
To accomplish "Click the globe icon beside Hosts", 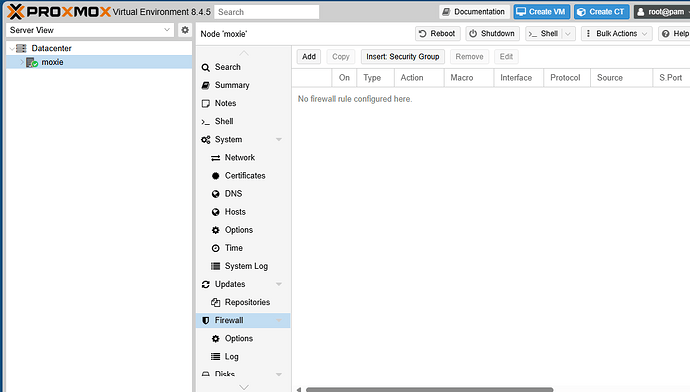I will (216, 212).
